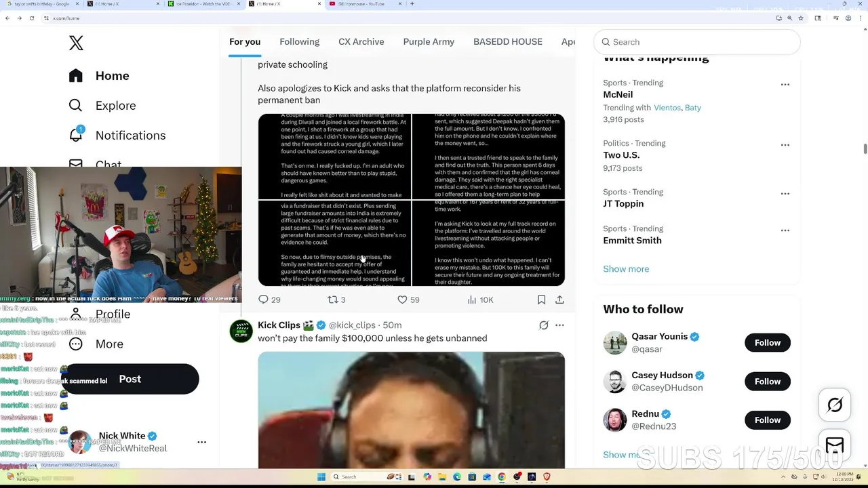Open Two U.S. trending topic
868x488 pixels.
(621, 155)
